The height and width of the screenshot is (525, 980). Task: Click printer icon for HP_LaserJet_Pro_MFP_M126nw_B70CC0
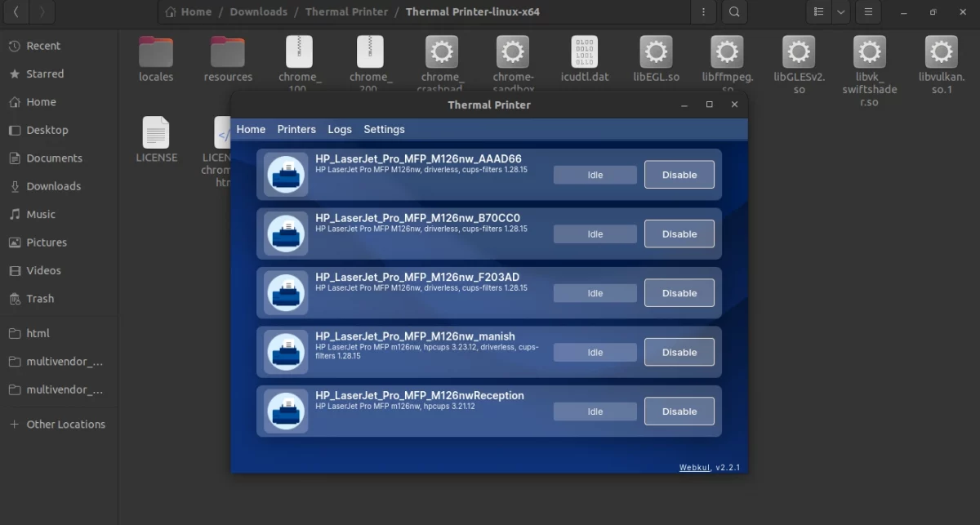pos(287,234)
